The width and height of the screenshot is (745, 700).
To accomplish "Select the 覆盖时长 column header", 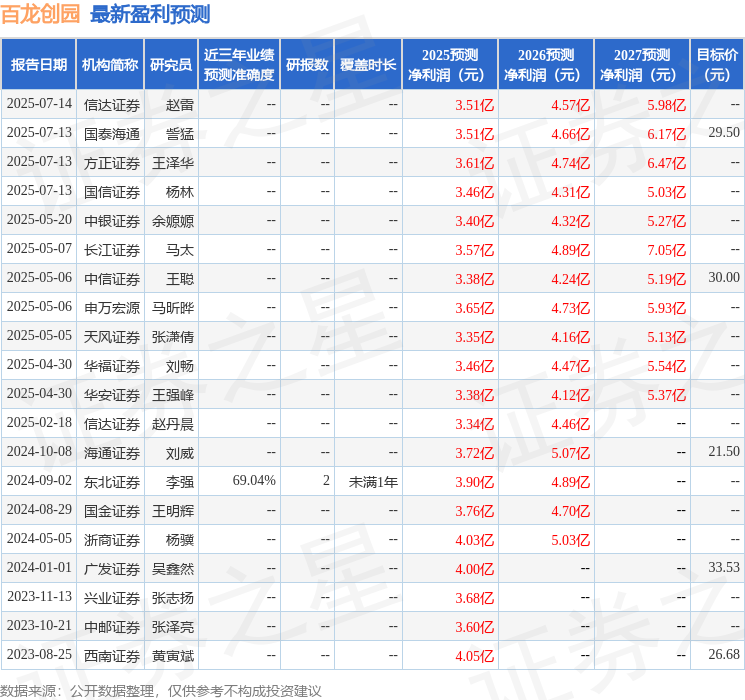I will (x=368, y=65).
